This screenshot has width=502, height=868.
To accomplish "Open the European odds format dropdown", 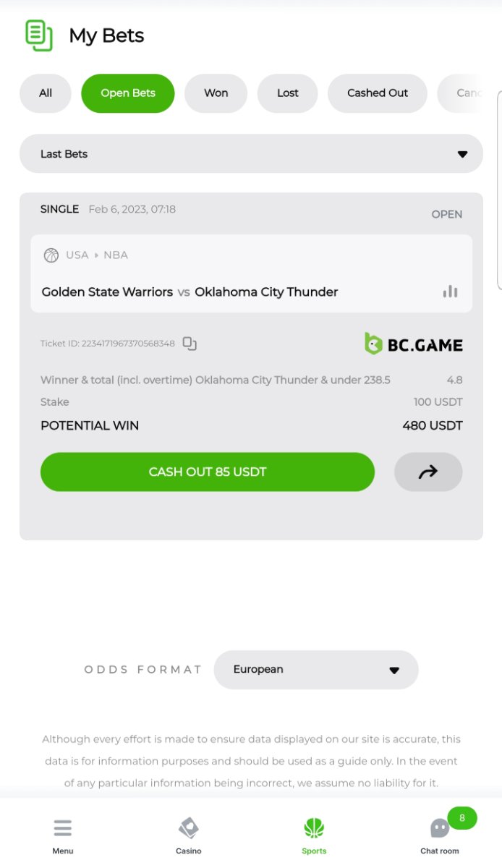I will point(316,670).
